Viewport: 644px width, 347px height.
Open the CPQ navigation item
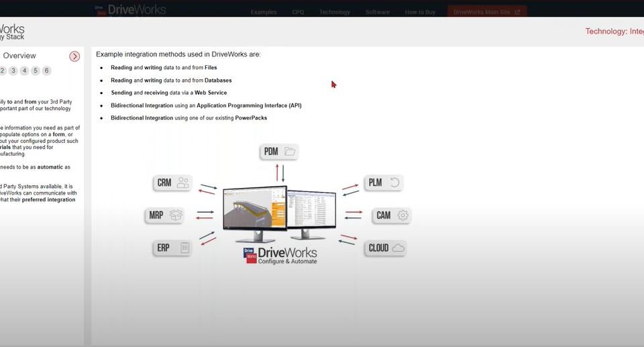pyautogui.click(x=298, y=12)
